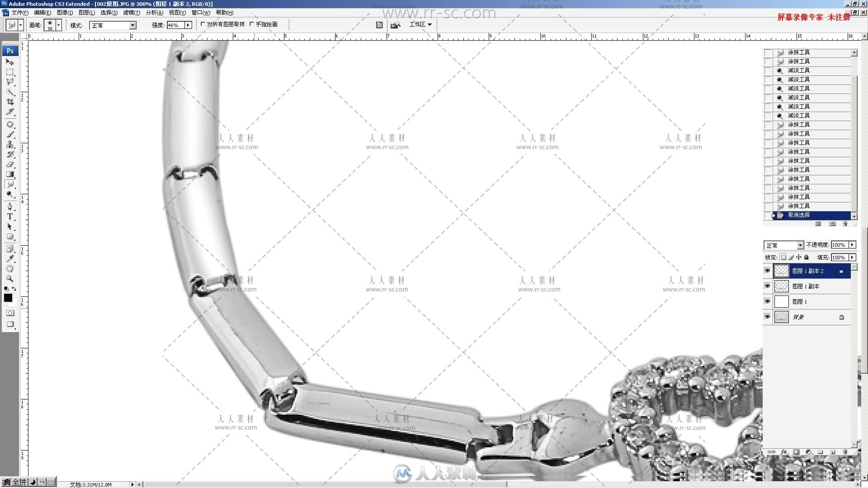Open the brush preset picker arrow
This screenshot has width=868, height=488.
(58, 25)
